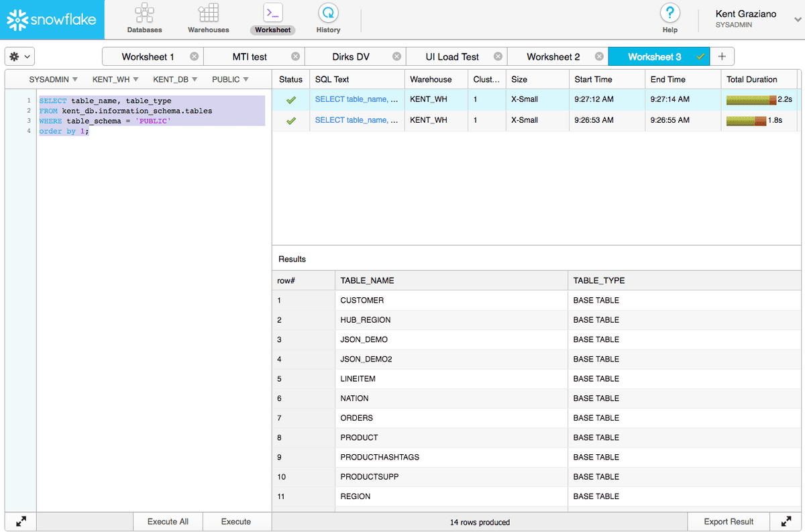Open the worksheet gear settings menu
Image resolution: width=805 pixels, height=532 pixels.
(x=19, y=57)
